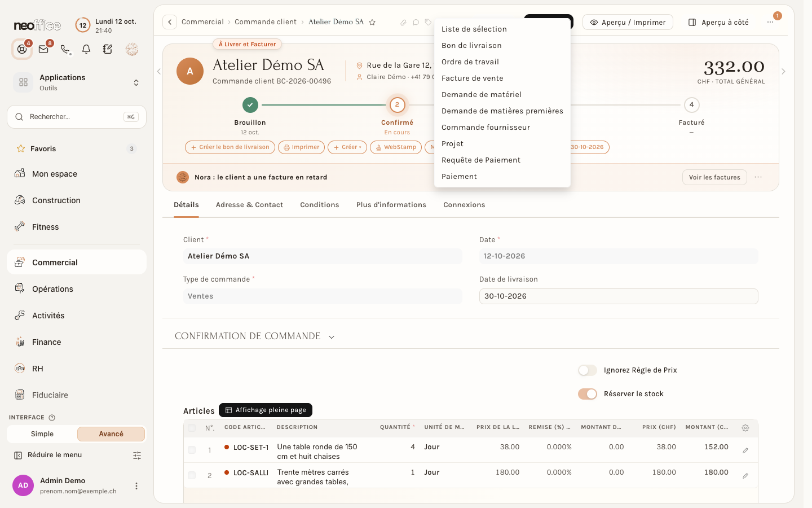This screenshot has height=508, width=812.
Task: Click Créer le bon de livraison
Action: [230, 147]
